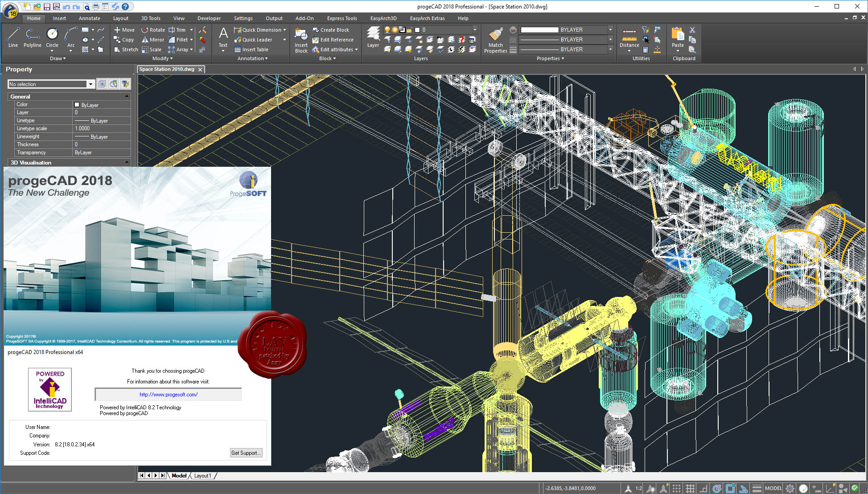
Task: Toggle entity snap in status bar
Action: click(x=730, y=488)
